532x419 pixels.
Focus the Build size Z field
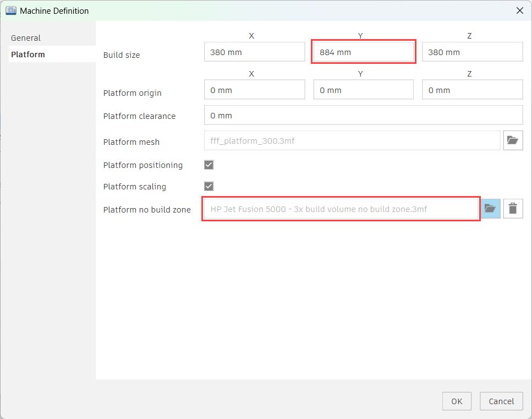(472, 52)
